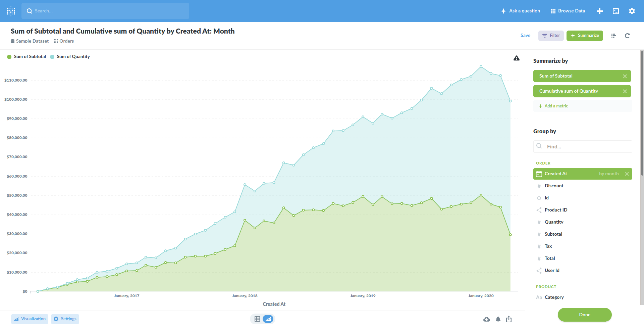This screenshot has width=644, height=327.
Task: Switch to table view at bottom center
Action: [257, 319]
